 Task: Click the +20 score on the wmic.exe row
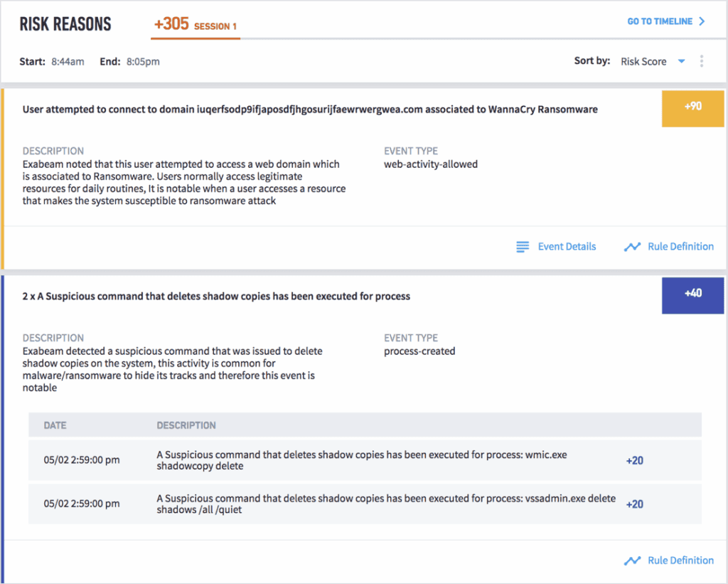[634, 461]
